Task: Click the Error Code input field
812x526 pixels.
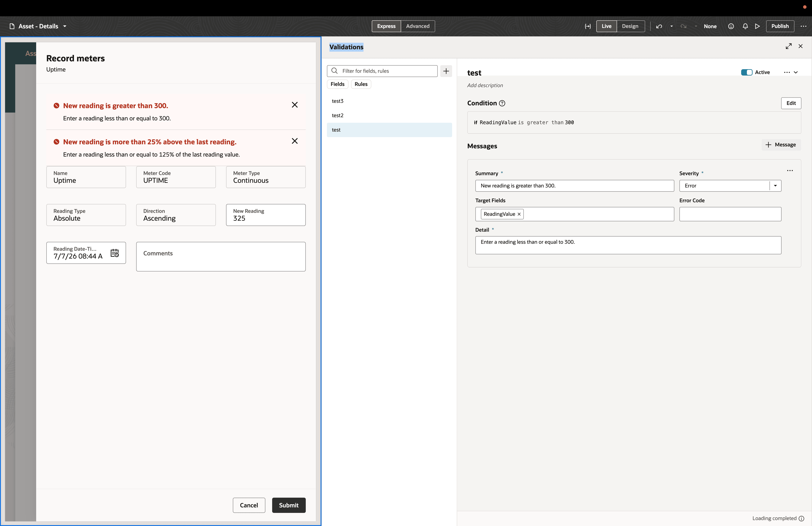Action: [730, 214]
